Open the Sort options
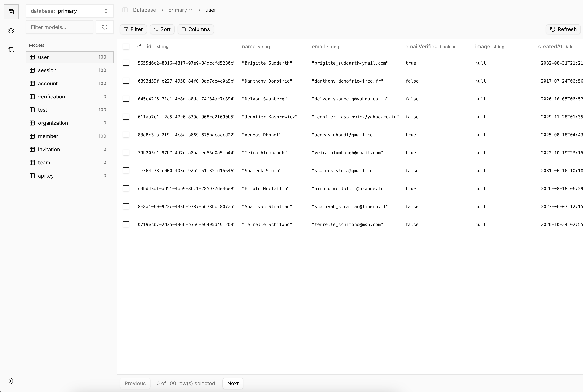 (x=162, y=29)
